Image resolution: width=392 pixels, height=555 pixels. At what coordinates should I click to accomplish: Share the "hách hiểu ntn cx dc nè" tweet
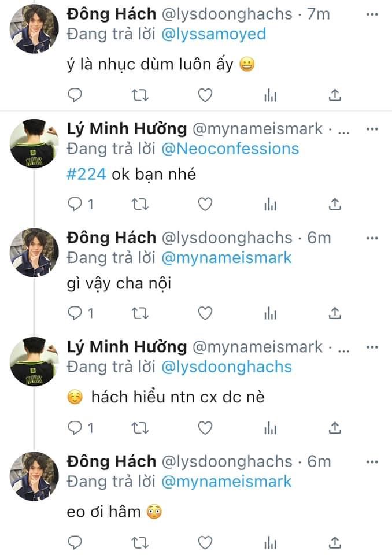click(335, 427)
